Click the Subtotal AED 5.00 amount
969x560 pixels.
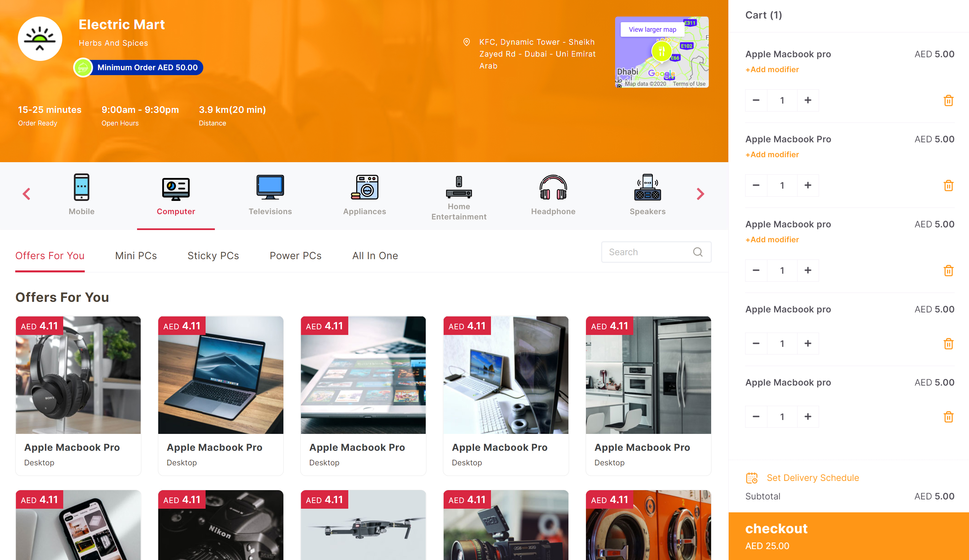934,496
